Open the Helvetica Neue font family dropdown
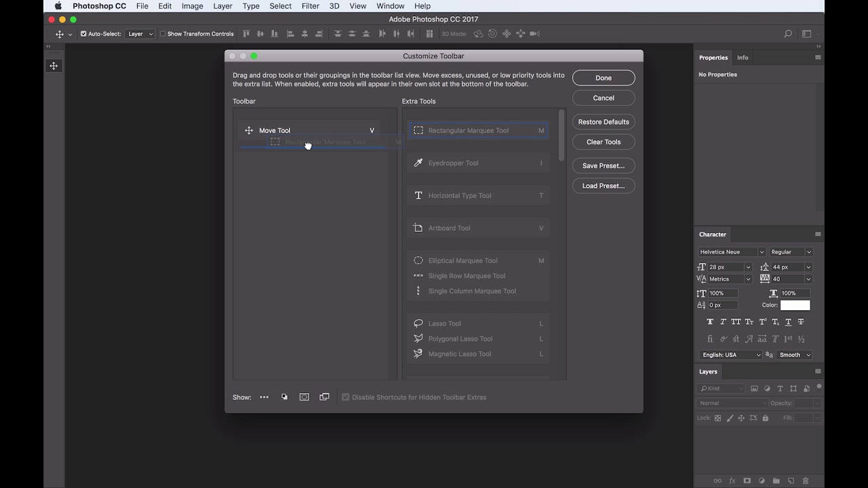 click(732, 252)
